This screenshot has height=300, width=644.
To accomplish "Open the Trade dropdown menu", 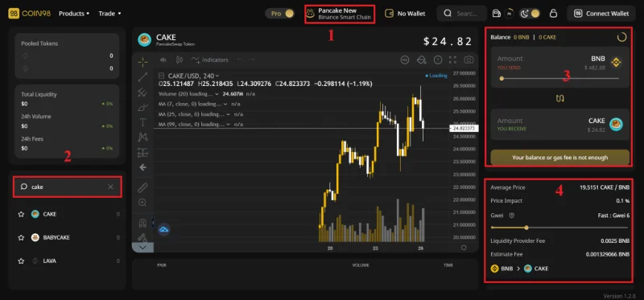I will 109,14.
